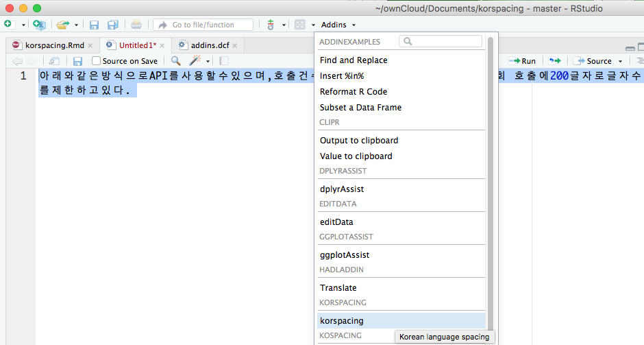Screen dimensions: 644x345
Task: Switch to the korspacing.Rmd tab
Action: 55,45
